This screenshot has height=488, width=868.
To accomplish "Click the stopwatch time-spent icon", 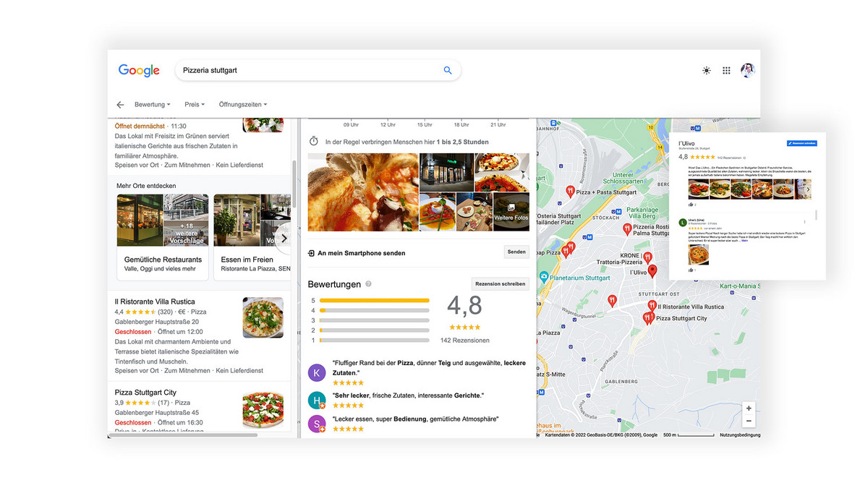I will coord(314,142).
